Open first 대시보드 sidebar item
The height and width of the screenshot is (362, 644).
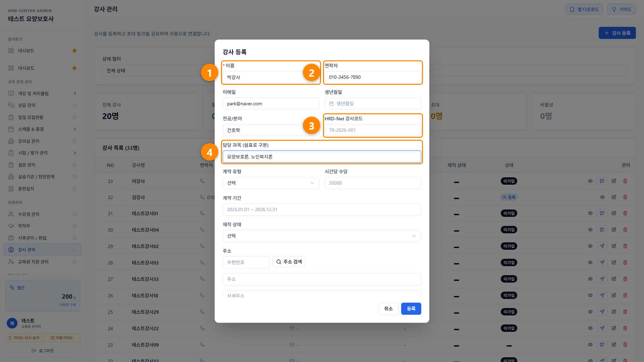(x=43, y=51)
